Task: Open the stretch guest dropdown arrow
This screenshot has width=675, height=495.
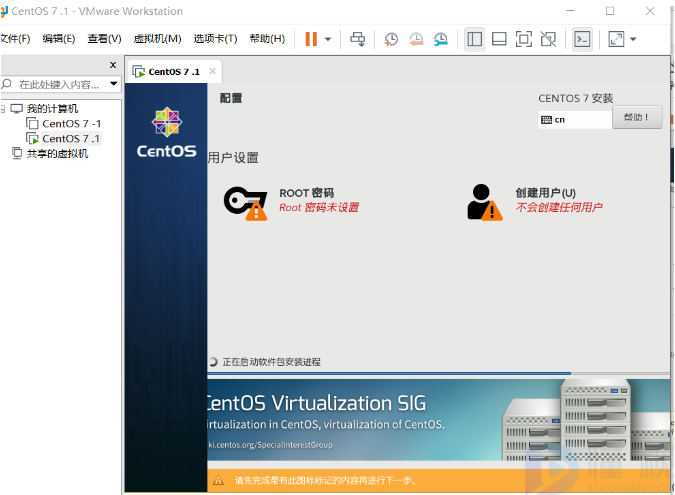Action: (633, 39)
